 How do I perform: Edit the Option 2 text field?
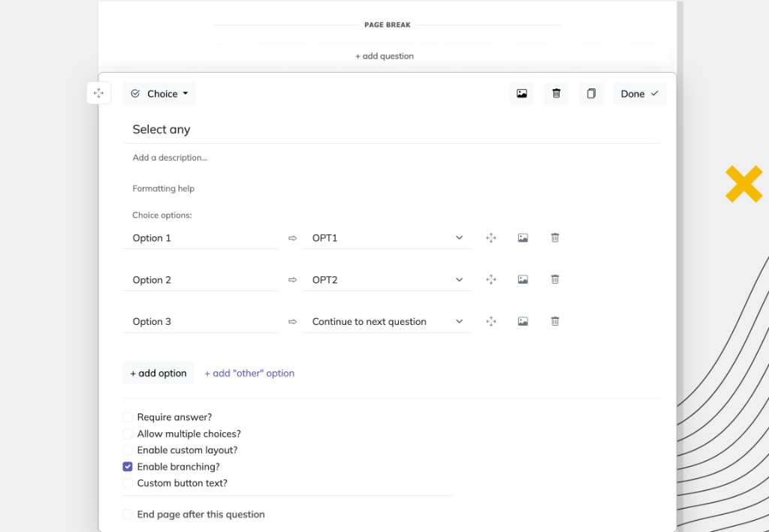pyautogui.click(x=200, y=280)
